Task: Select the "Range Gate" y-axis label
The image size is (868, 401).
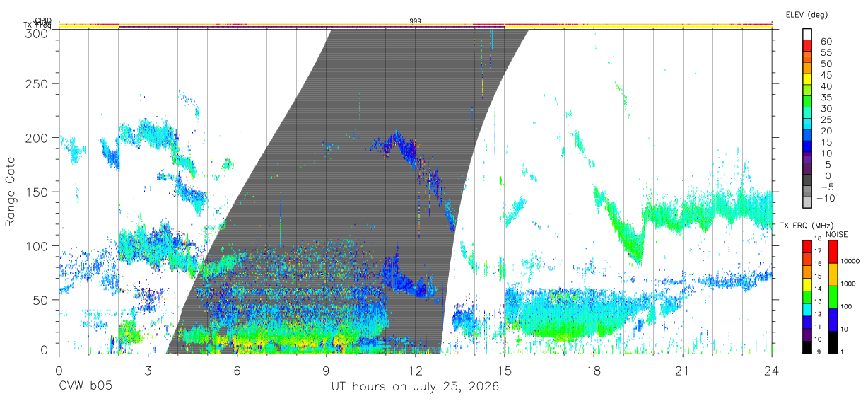Action: click(11, 192)
